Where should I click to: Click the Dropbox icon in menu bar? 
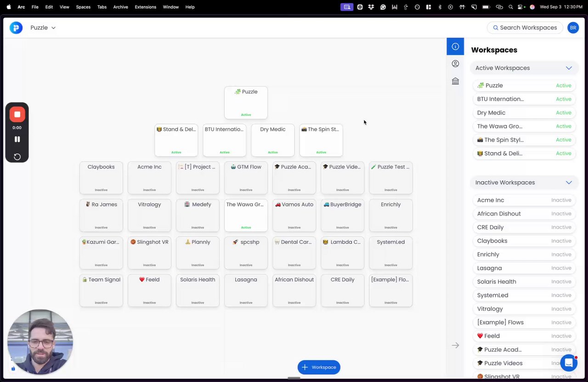pyautogui.click(x=371, y=7)
